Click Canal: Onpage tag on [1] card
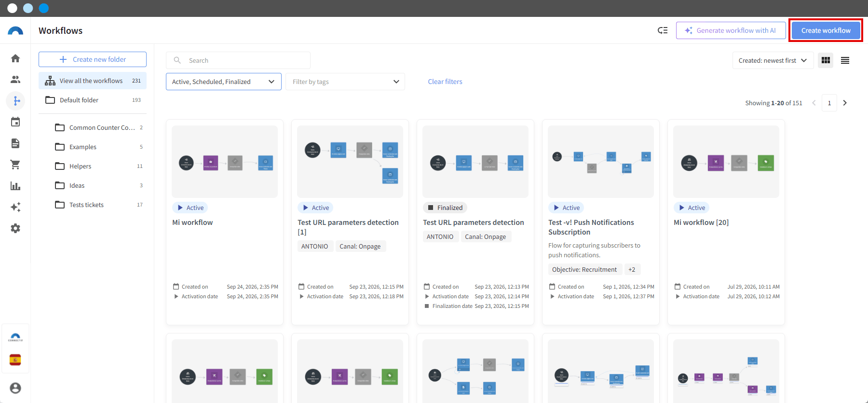This screenshot has height=403, width=868. coord(360,246)
